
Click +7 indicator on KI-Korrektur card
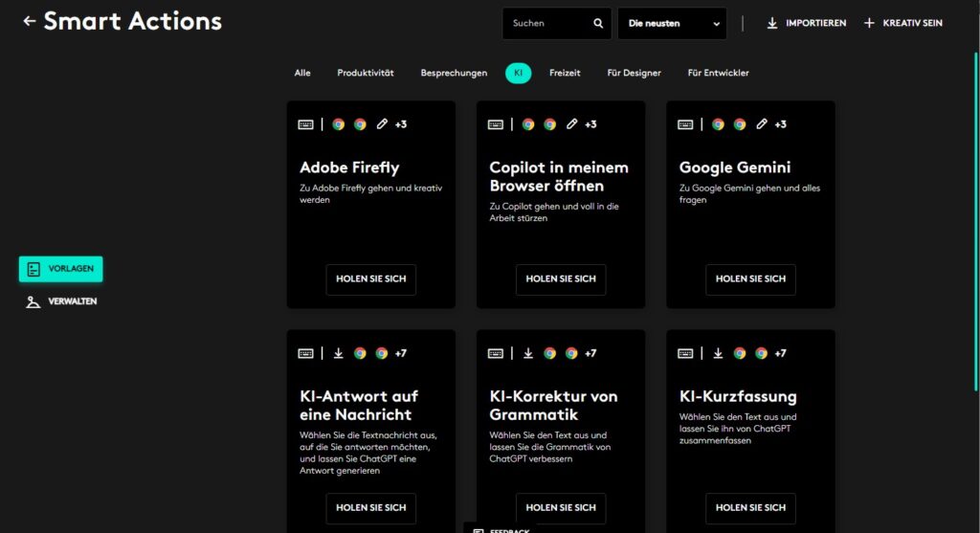coord(590,354)
